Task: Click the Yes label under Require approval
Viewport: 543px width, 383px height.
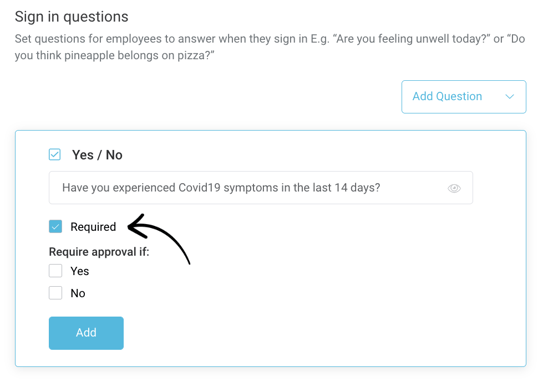Action: coord(80,271)
